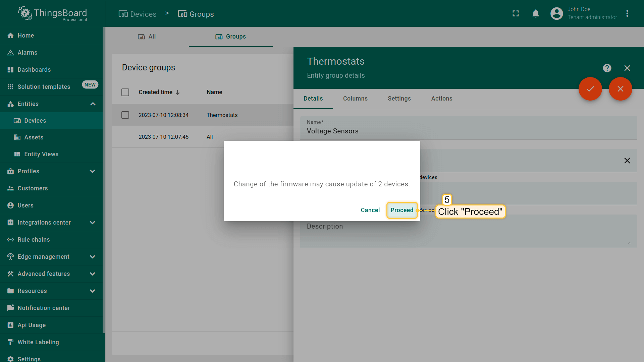Open the three-dot user menu
The width and height of the screenshot is (644, 362).
(627, 13)
